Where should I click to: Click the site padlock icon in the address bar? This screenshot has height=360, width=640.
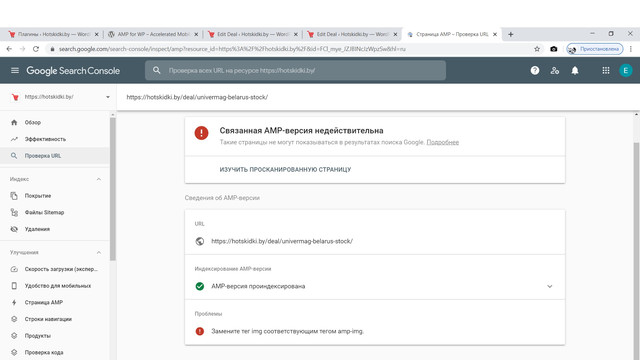click(x=52, y=49)
